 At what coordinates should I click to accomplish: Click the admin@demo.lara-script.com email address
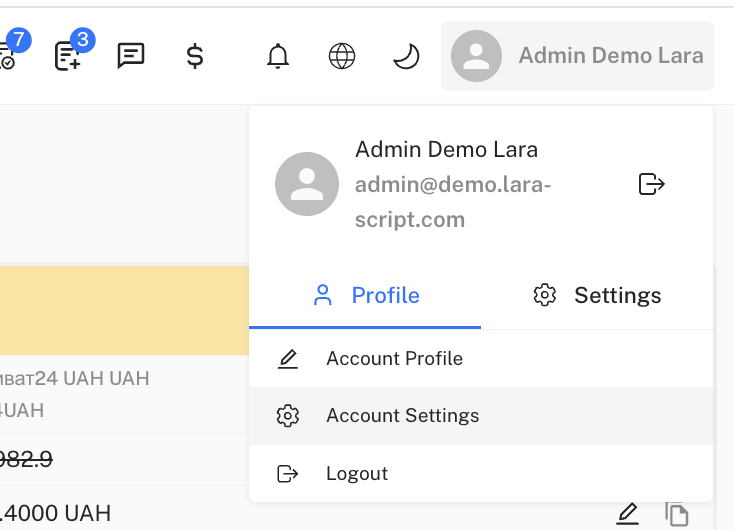452,202
